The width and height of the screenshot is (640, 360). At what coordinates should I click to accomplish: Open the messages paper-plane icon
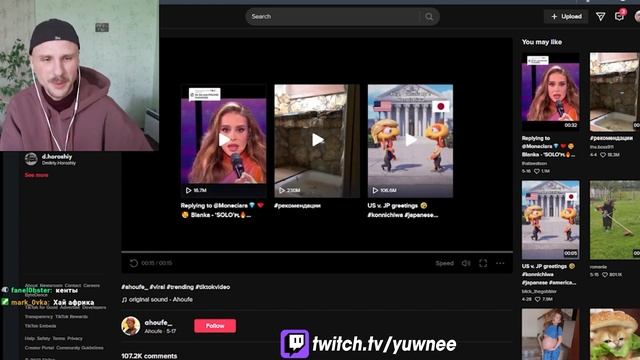click(600, 16)
